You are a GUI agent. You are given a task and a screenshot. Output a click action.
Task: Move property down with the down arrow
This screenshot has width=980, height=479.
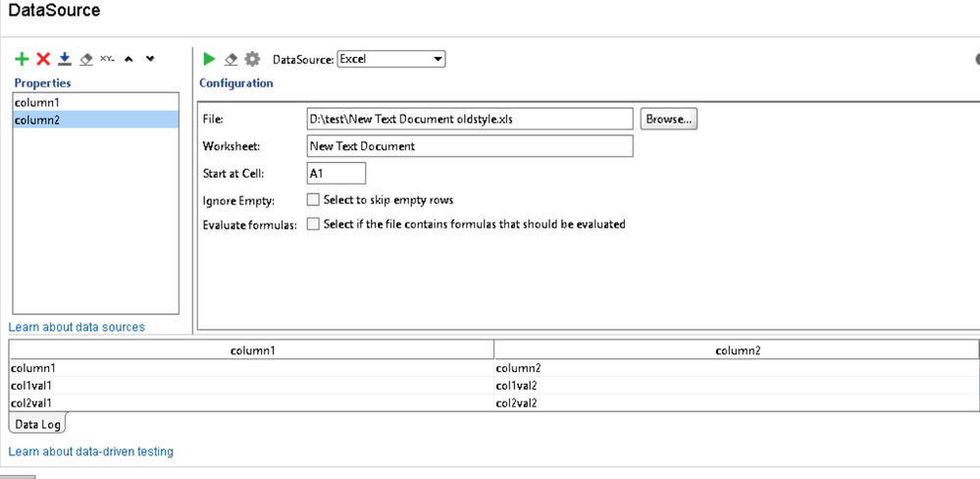150,60
